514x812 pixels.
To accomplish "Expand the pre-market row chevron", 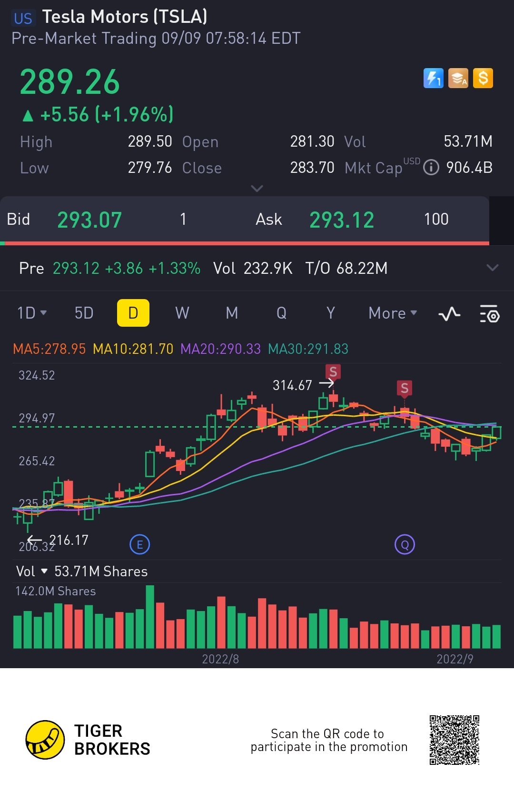I will click(493, 268).
